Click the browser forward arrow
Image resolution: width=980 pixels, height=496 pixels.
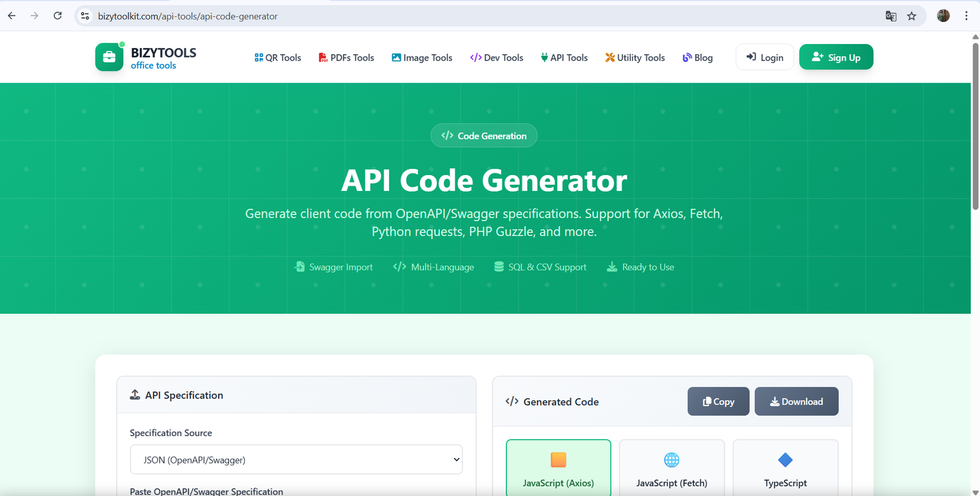point(34,16)
